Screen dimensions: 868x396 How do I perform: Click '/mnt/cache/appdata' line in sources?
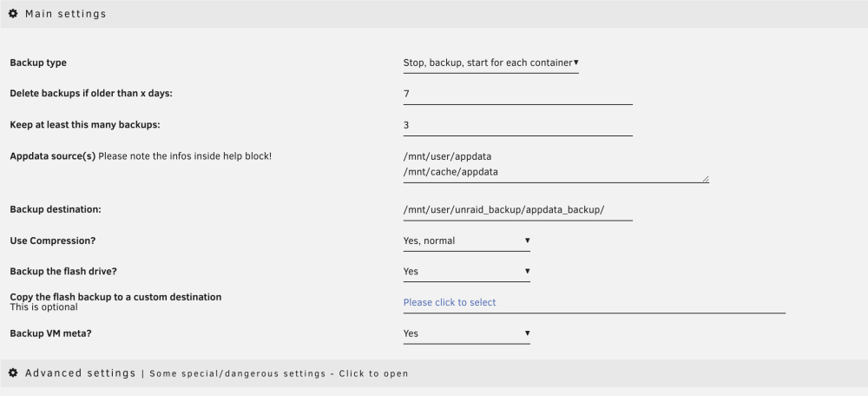(450, 172)
